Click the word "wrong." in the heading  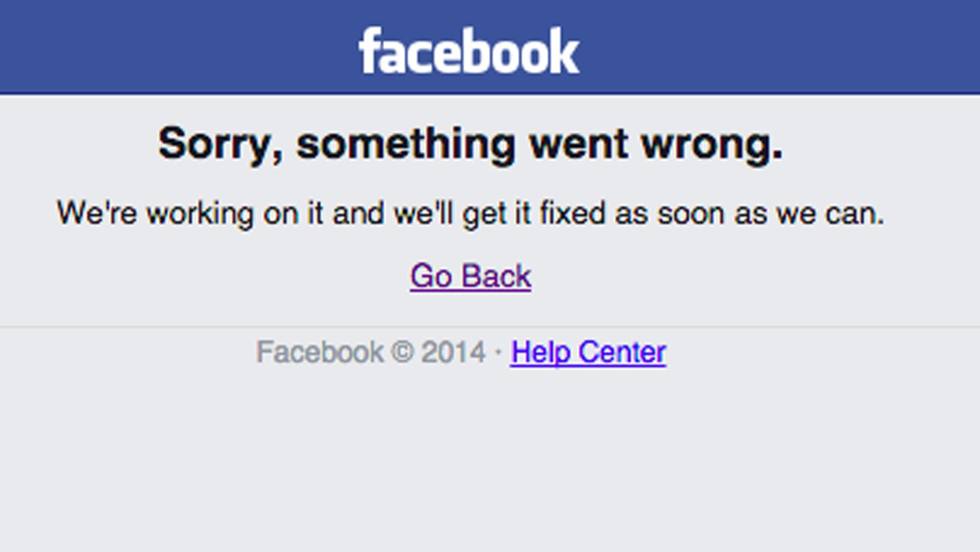point(712,144)
